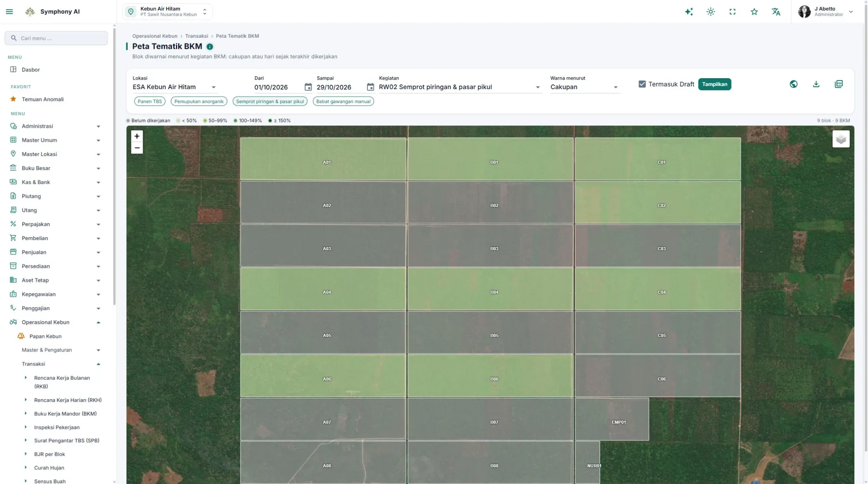Expand the Administrasi sidebar menu
Screen dimensions: 868x484
pyautogui.click(x=56, y=126)
